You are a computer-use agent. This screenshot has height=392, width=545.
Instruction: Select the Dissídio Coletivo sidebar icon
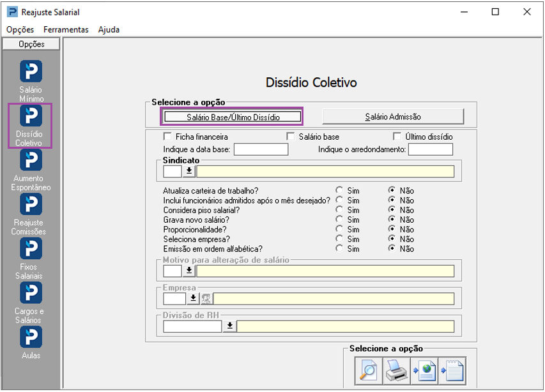click(31, 116)
